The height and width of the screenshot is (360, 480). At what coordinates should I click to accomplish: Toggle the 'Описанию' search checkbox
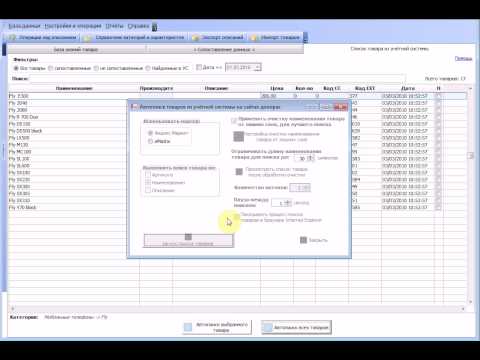[x=148, y=190]
